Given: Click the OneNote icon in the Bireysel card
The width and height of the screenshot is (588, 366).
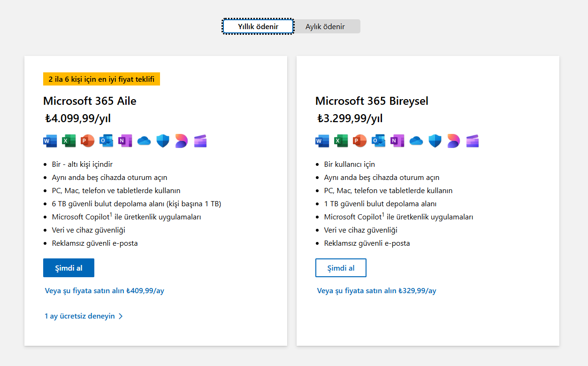Looking at the screenshot, I should [397, 140].
